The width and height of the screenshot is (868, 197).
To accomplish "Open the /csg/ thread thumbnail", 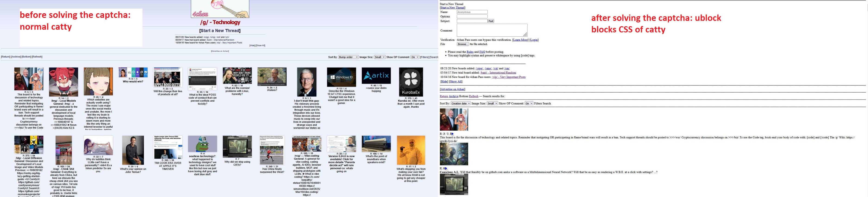I will (63, 150).
